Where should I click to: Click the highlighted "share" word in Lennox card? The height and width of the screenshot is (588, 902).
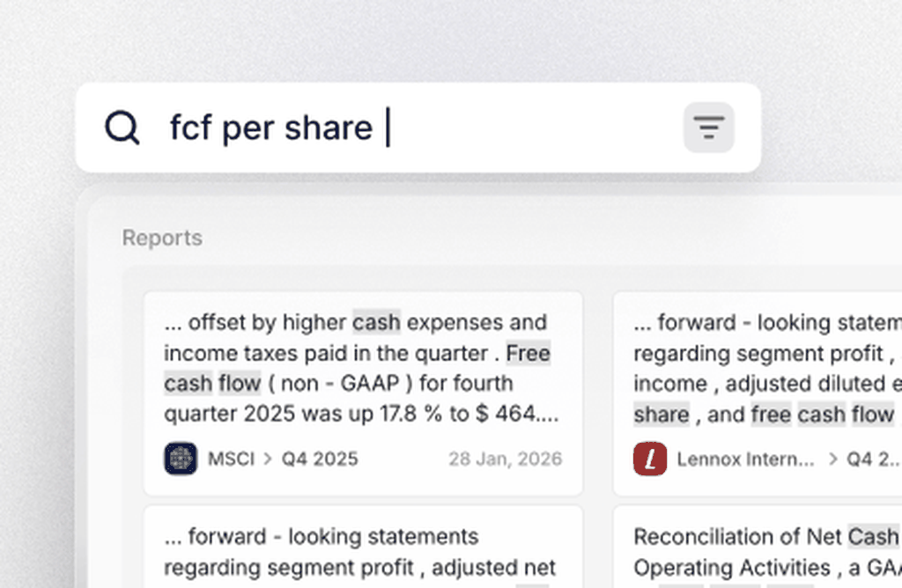tap(662, 414)
